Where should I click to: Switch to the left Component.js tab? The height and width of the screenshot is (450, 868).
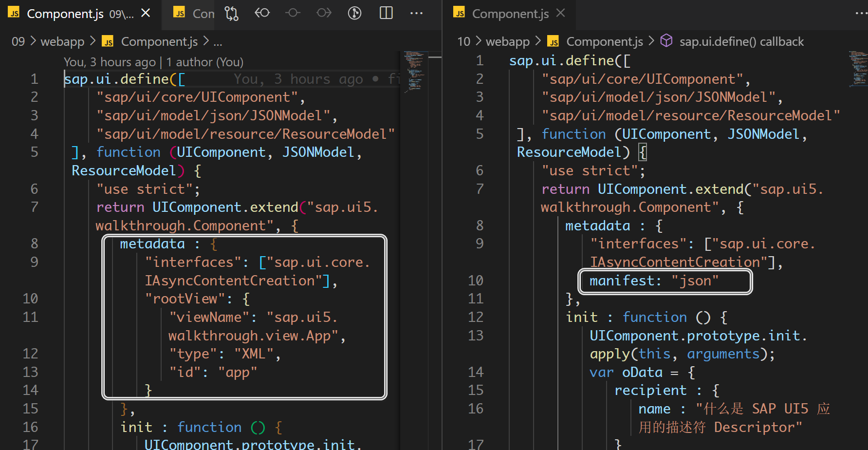(x=65, y=13)
